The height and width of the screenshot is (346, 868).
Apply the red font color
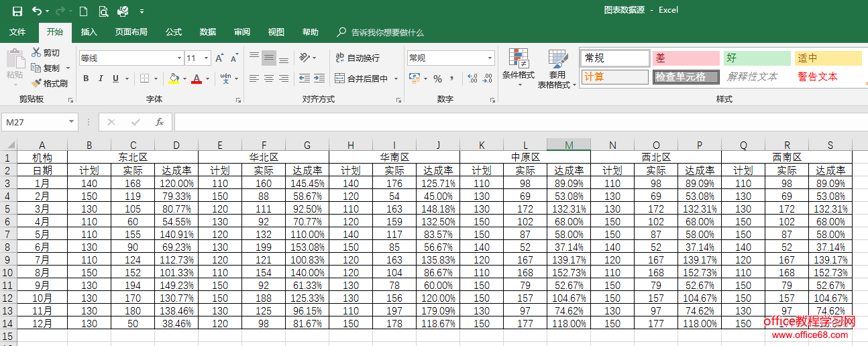(x=197, y=78)
